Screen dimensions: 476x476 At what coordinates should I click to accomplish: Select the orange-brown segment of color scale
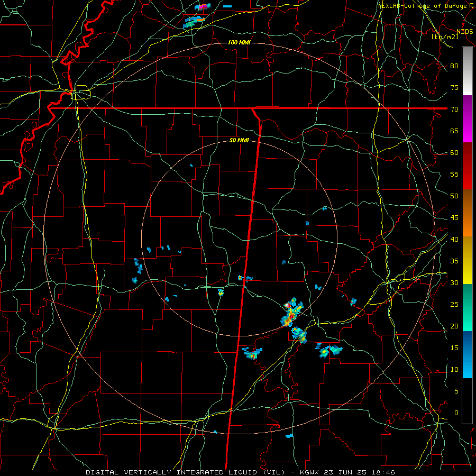coord(467,213)
